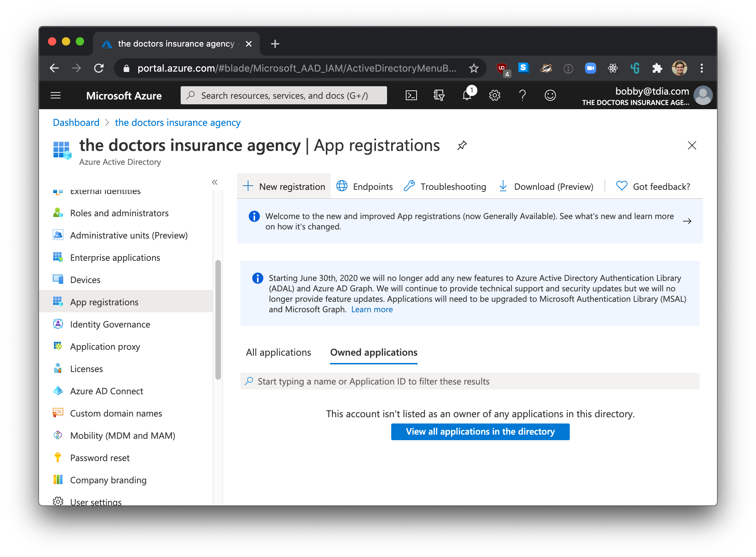Click the doctors insurance agency breadcrumb
This screenshot has height=557, width=756.
178,122
